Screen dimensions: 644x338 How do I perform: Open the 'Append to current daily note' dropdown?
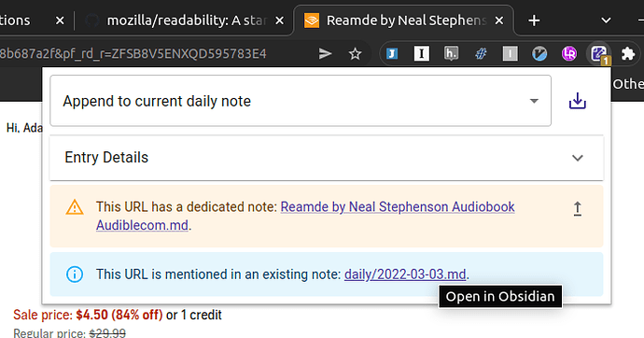tap(301, 101)
